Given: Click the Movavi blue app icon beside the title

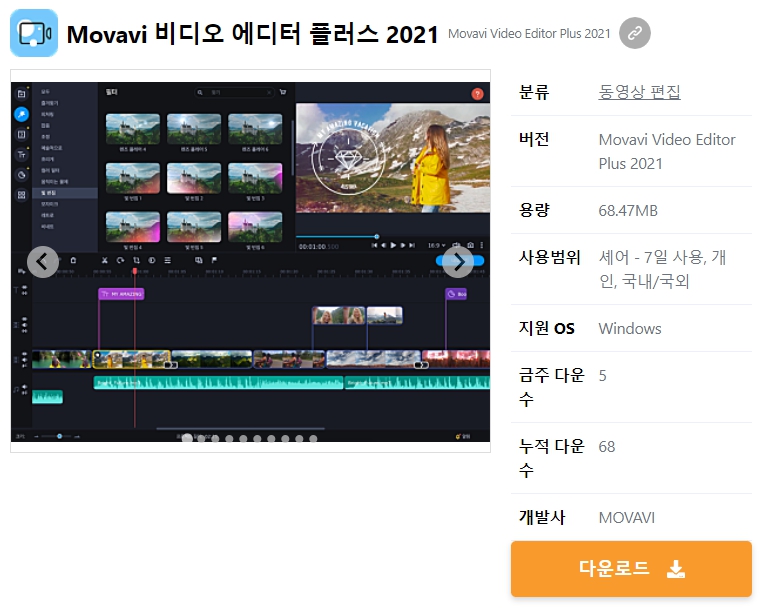Looking at the screenshot, I should click(x=34, y=33).
